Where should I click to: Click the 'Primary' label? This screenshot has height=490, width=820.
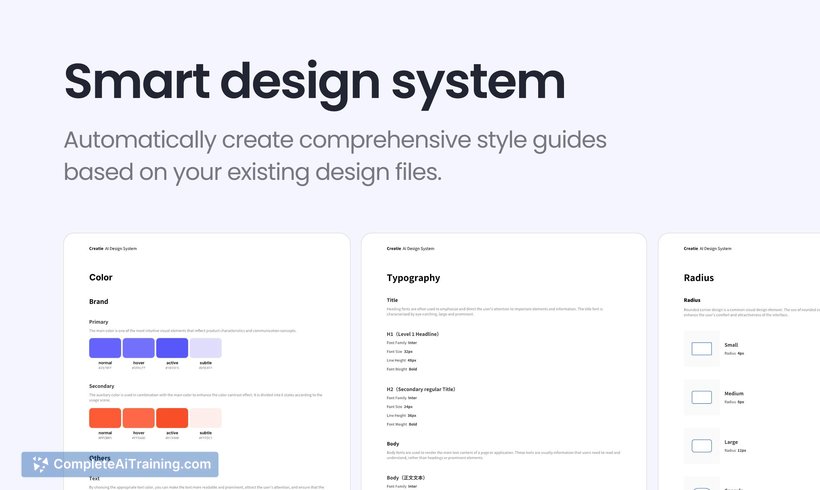(x=99, y=322)
